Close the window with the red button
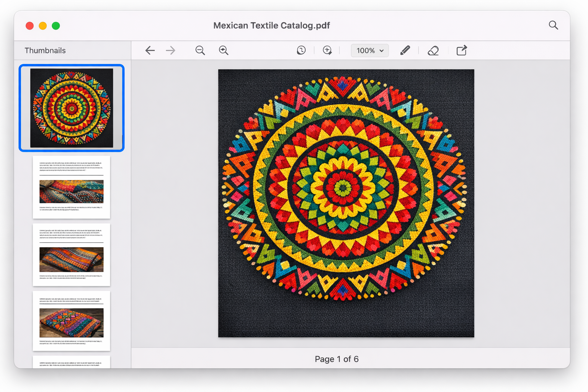588x392 pixels. pyautogui.click(x=29, y=26)
